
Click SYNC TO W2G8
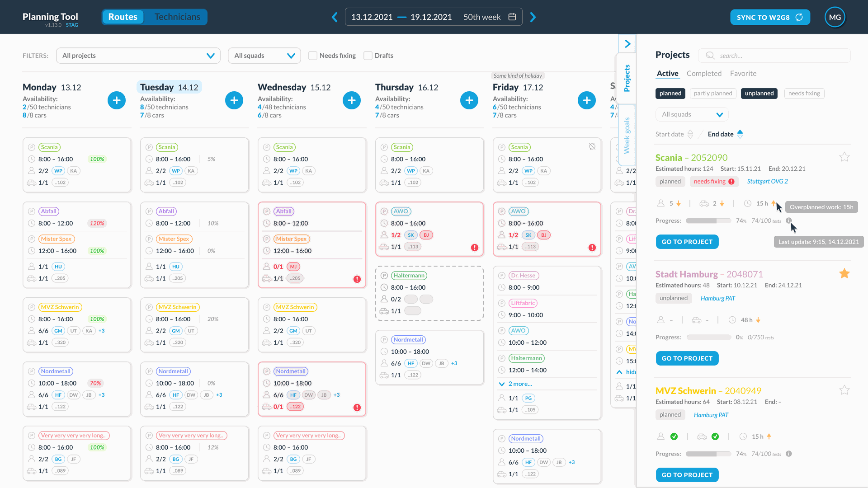tap(770, 17)
